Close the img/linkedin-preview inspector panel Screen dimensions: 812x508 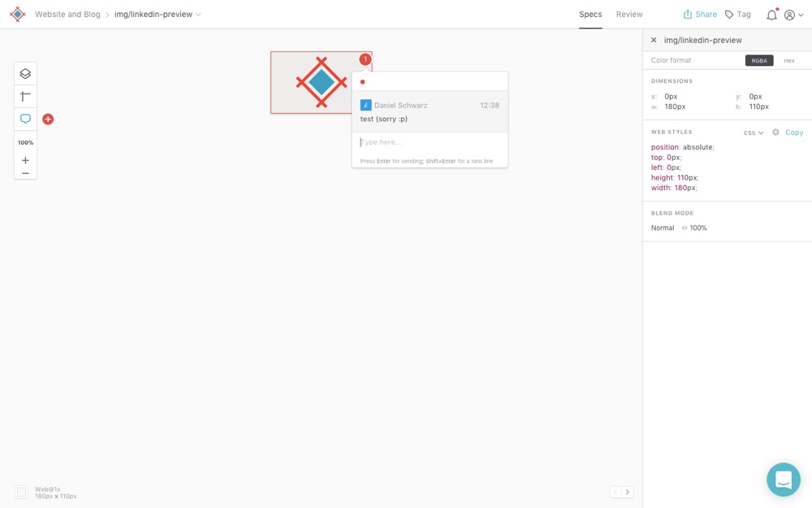[x=654, y=40]
